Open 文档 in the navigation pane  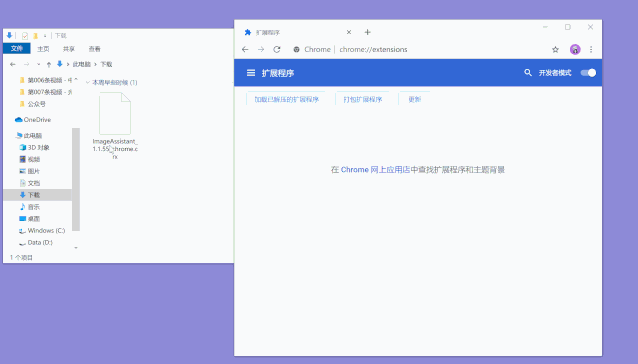pyautogui.click(x=30, y=183)
